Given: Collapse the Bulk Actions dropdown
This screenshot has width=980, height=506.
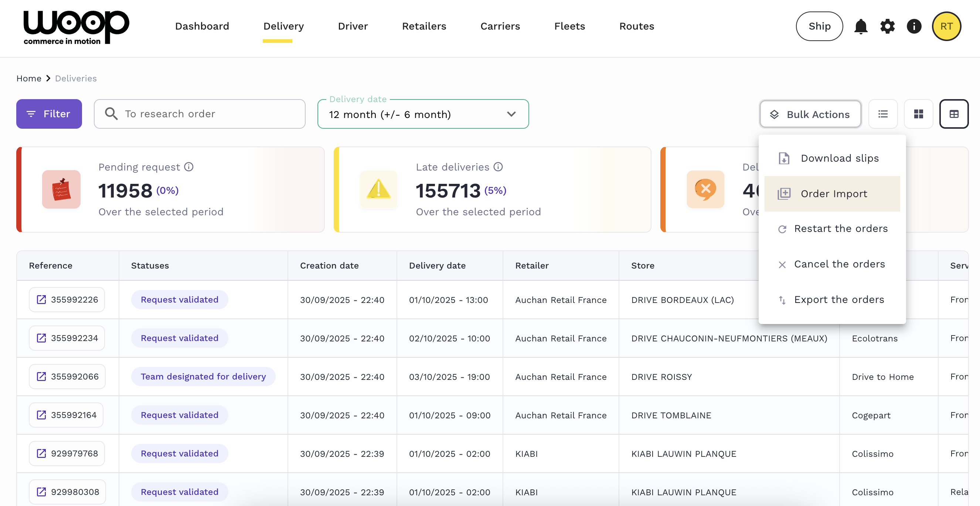Looking at the screenshot, I should point(810,114).
